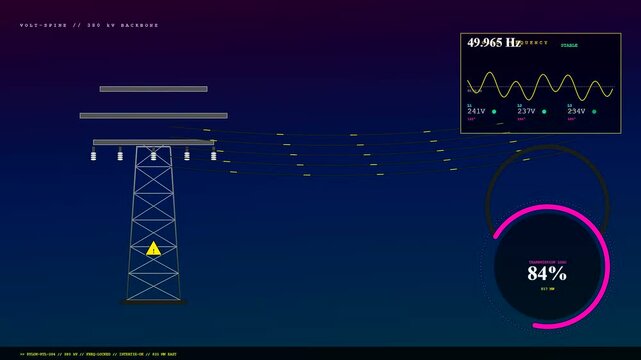Click the yellow frequency waveform trace
This screenshot has width=641, height=360.
(x=540, y=86)
